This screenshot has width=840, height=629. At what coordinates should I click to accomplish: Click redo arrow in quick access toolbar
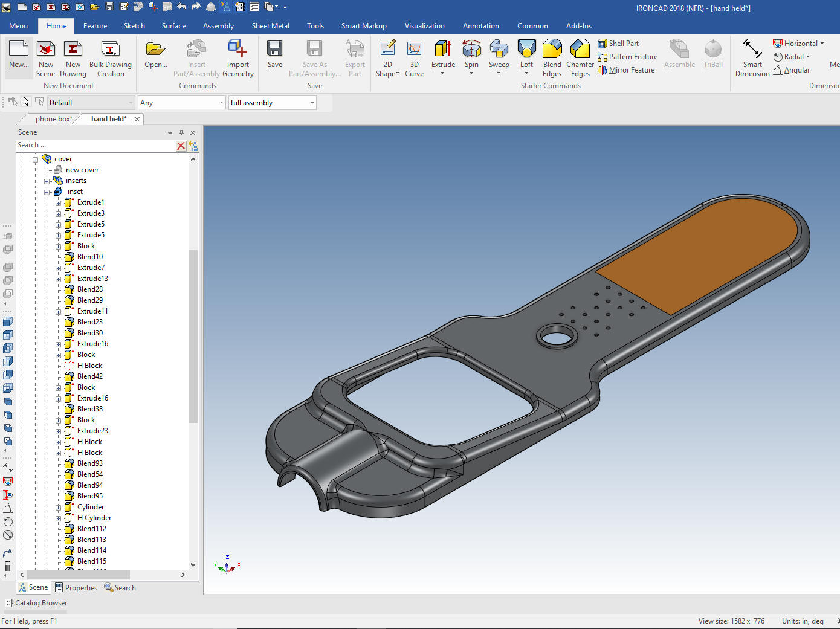point(196,7)
